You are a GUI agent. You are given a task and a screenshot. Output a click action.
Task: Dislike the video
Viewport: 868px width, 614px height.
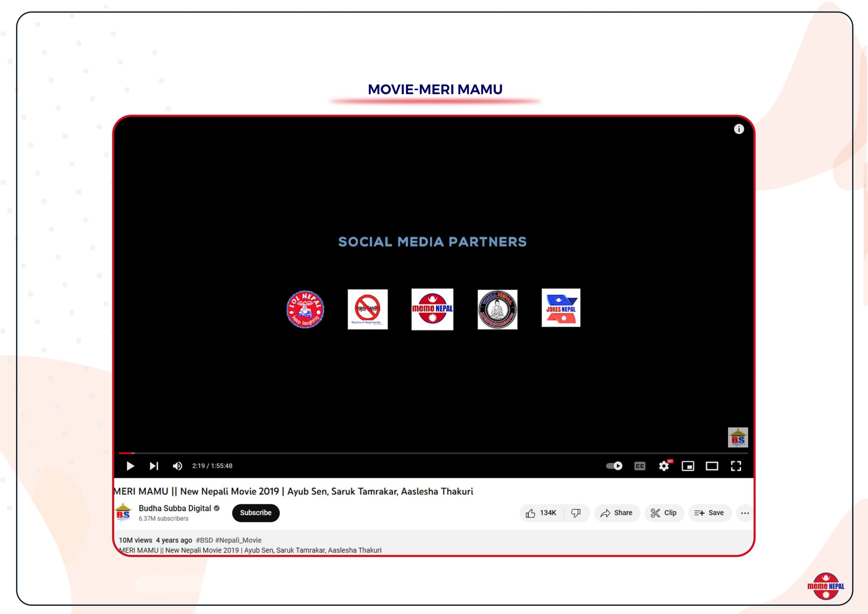tap(576, 513)
